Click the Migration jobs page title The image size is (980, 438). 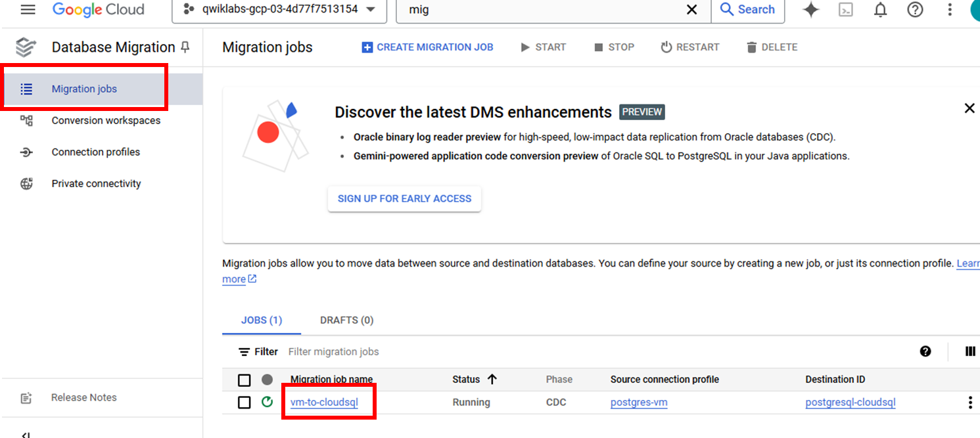click(x=268, y=47)
